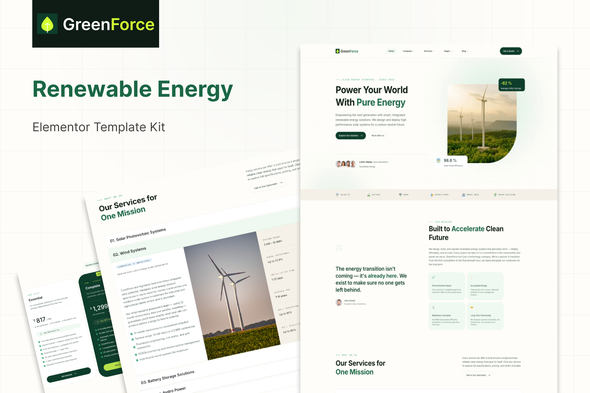Click the Talk to Our Specialist button
The image size is (590, 393).
click(x=477, y=375)
